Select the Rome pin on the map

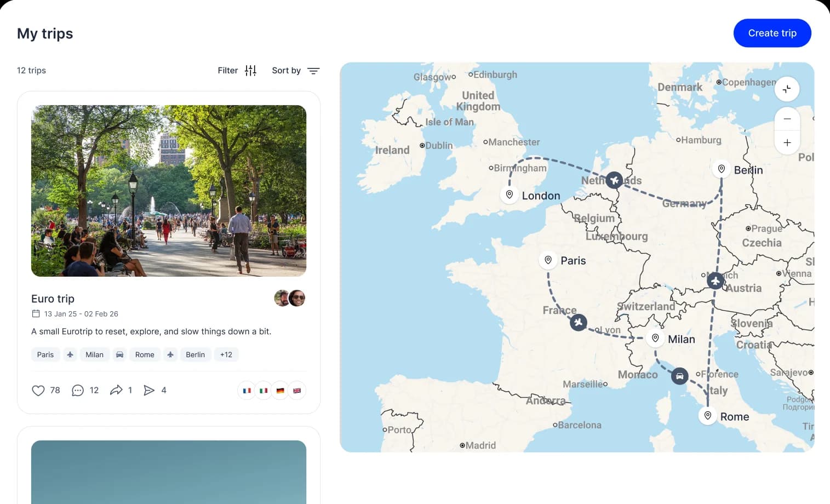tap(708, 415)
